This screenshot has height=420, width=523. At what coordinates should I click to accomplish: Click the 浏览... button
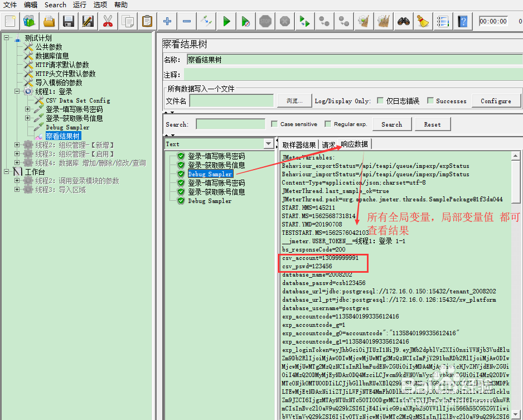[294, 101]
